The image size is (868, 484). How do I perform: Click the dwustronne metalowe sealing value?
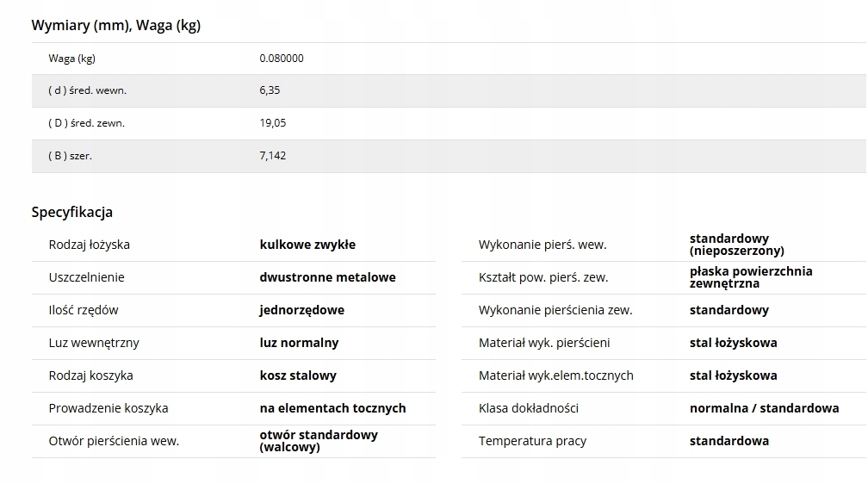(328, 277)
